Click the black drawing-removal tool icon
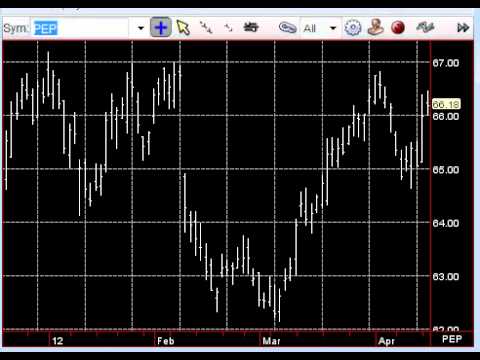This screenshot has height=360, width=480. coord(251,27)
